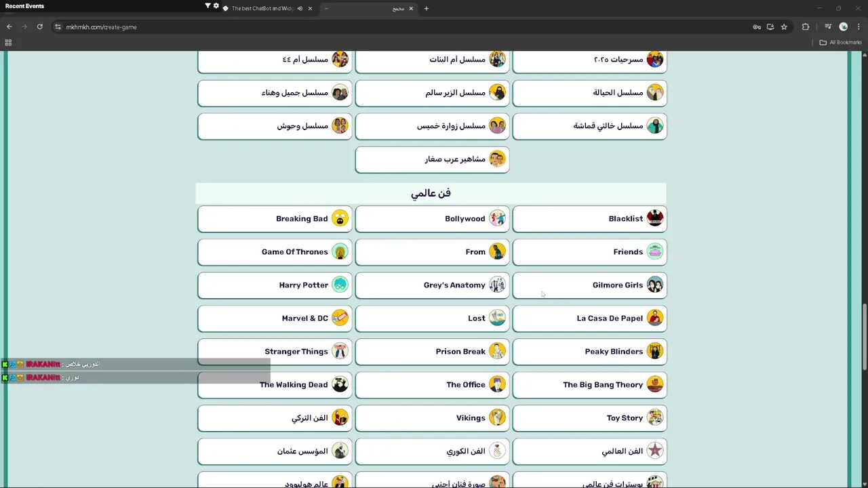
Task: Open the saved passwords key icon
Action: click(x=757, y=27)
